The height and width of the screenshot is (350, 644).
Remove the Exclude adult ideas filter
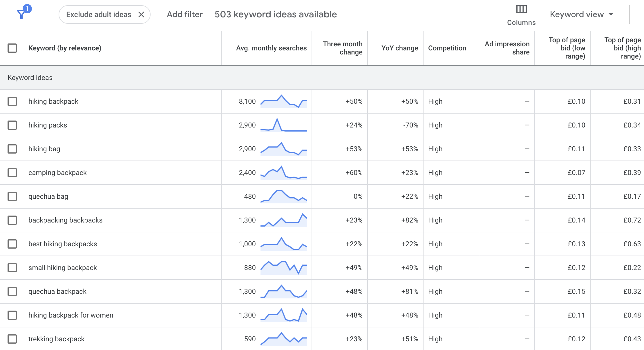[x=141, y=14]
